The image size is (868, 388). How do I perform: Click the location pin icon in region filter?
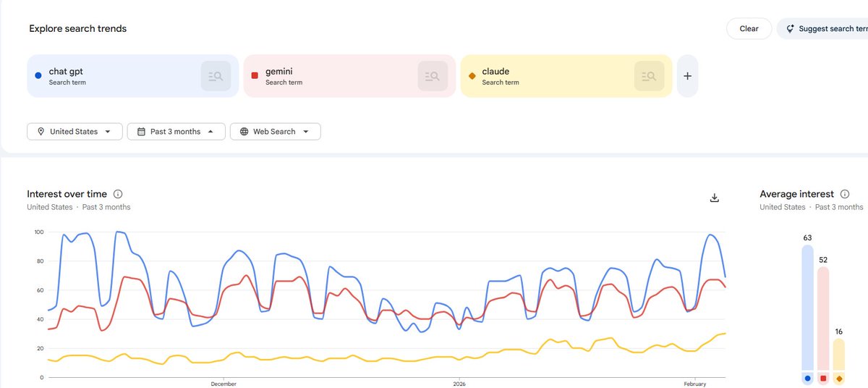pos(41,132)
